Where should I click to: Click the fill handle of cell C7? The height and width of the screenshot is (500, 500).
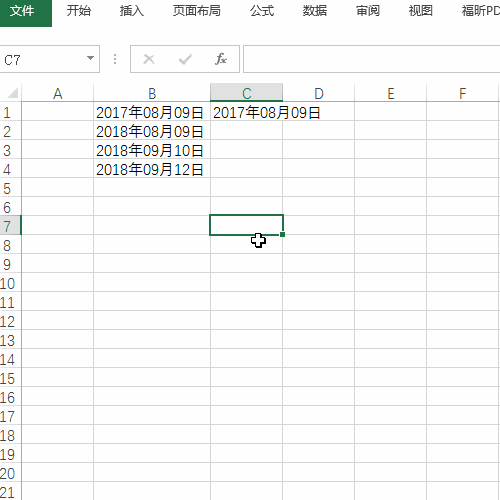282,235
